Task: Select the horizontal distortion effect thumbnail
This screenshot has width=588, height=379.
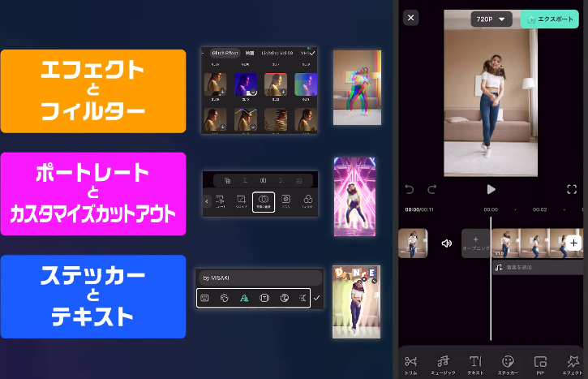Action: point(276,119)
